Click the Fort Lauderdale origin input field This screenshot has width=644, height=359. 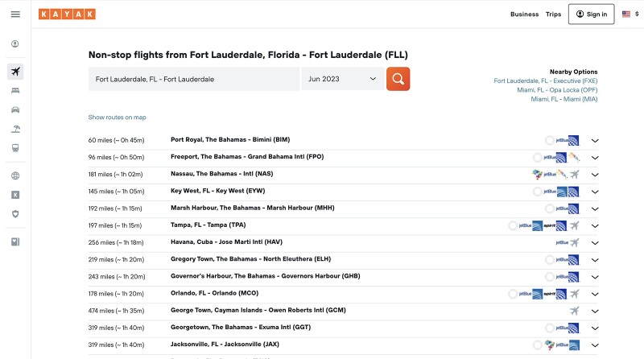(x=193, y=79)
